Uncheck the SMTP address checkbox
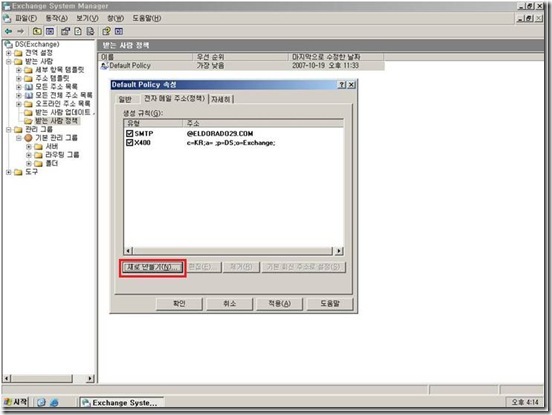Viewport: 552px width, 415px height. tap(129, 133)
